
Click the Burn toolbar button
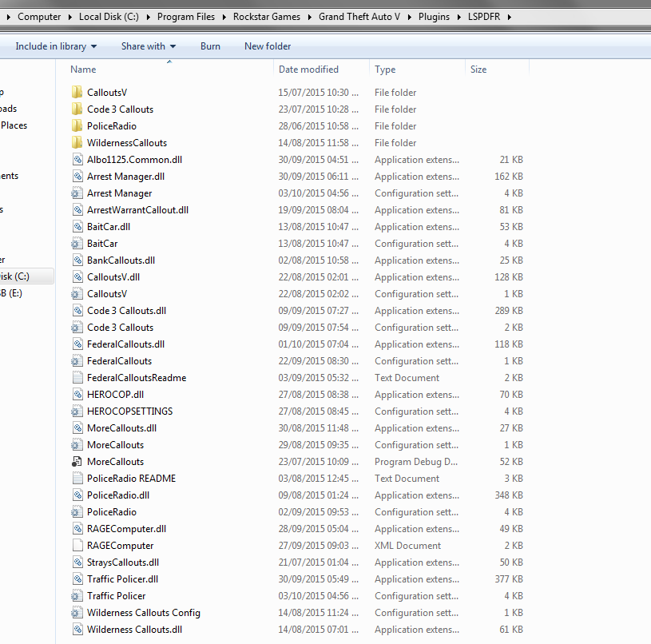(x=210, y=46)
